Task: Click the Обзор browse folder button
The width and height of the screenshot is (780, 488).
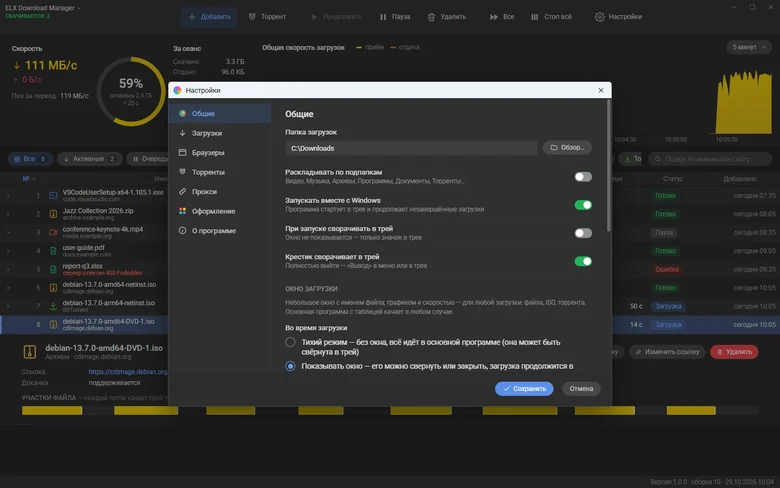Action: click(567, 148)
